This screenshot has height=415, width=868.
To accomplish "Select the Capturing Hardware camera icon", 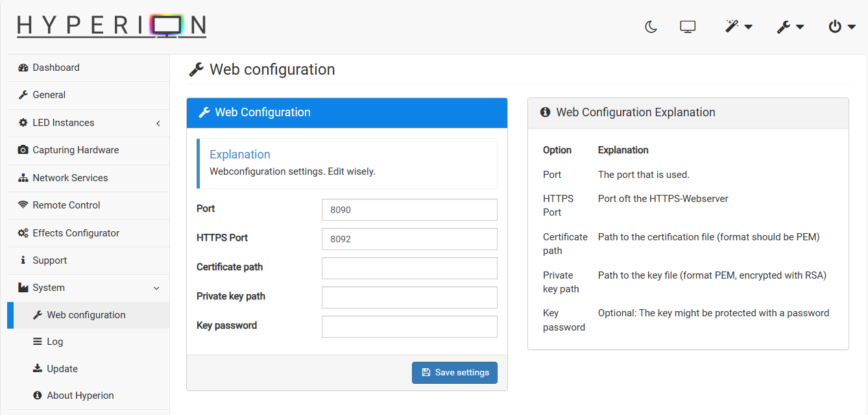I will coord(23,150).
